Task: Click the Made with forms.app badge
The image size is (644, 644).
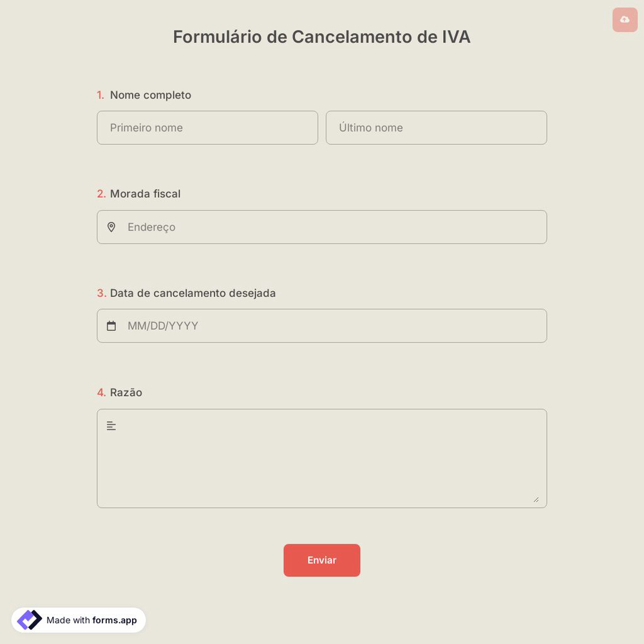Action: 79,620
